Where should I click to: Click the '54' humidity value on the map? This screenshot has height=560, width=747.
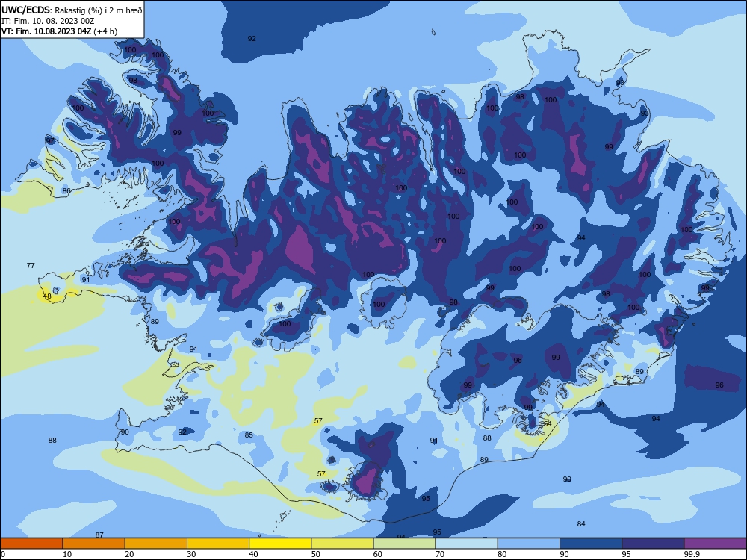(548, 423)
